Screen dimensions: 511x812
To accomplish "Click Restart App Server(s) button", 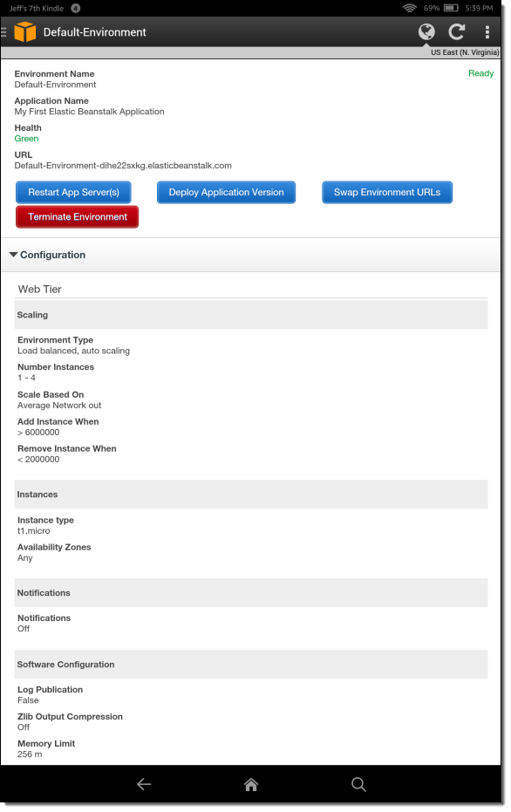I will (73, 192).
